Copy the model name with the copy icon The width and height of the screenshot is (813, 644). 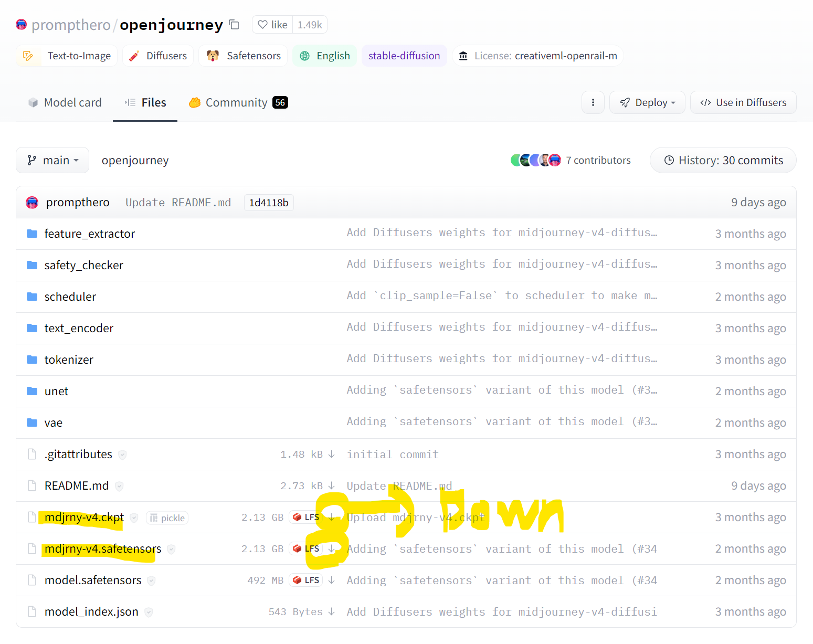click(234, 25)
